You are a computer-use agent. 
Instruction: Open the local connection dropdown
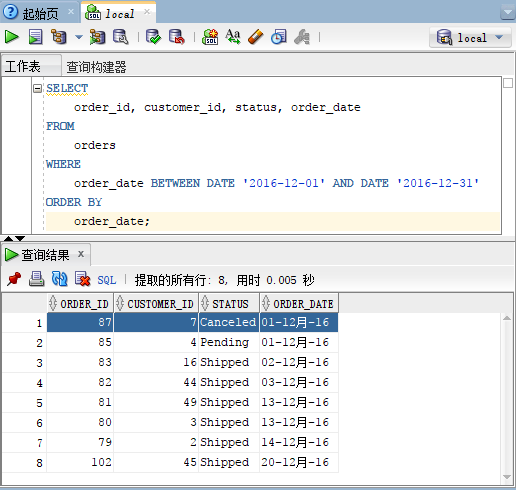[x=470, y=38]
